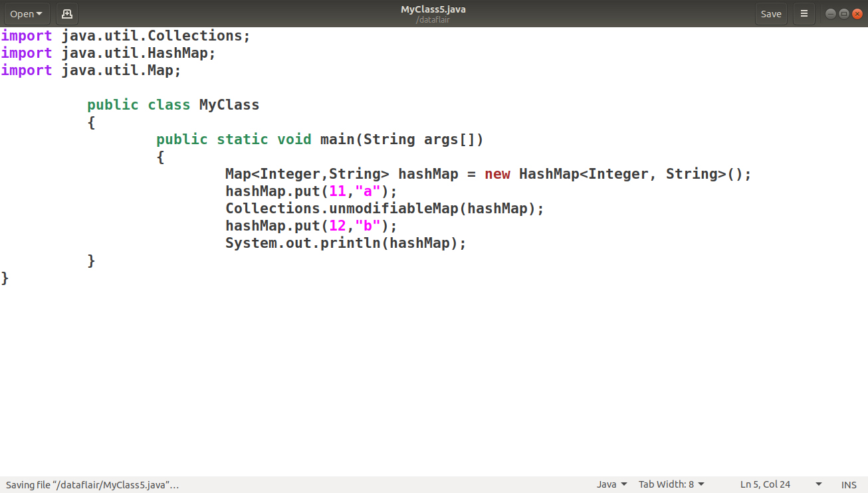Click the 'MyClass' class name

click(229, 105)
